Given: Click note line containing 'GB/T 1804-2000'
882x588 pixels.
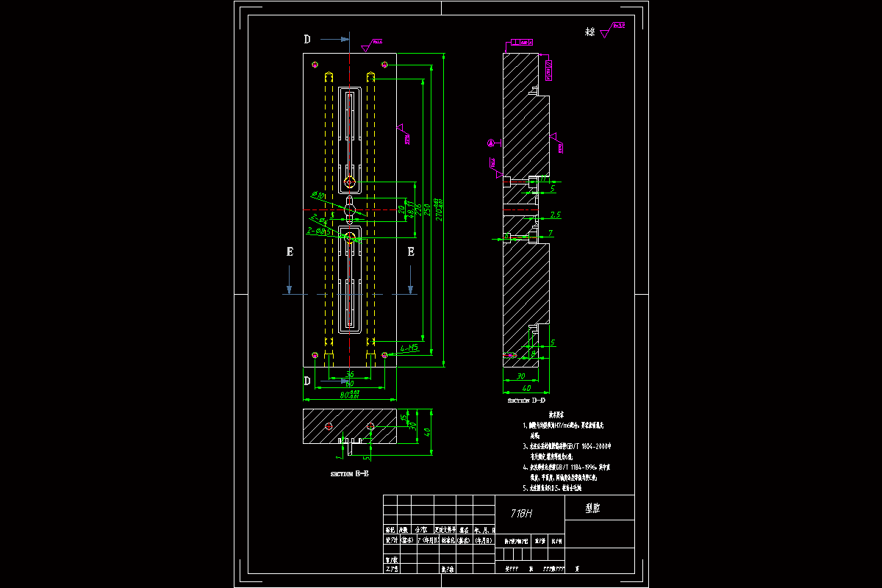Looking at the screenshot, I should coord(567,446).
